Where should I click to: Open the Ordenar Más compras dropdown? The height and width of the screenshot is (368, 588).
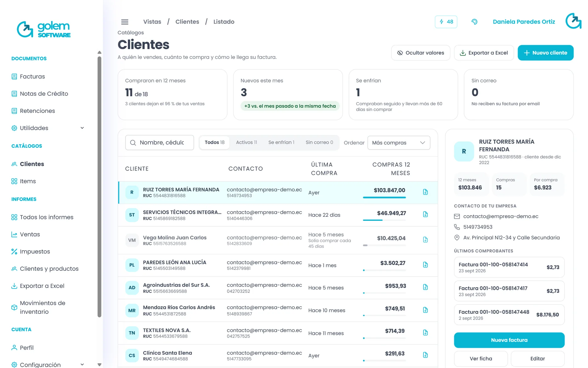tap(399, 143)
